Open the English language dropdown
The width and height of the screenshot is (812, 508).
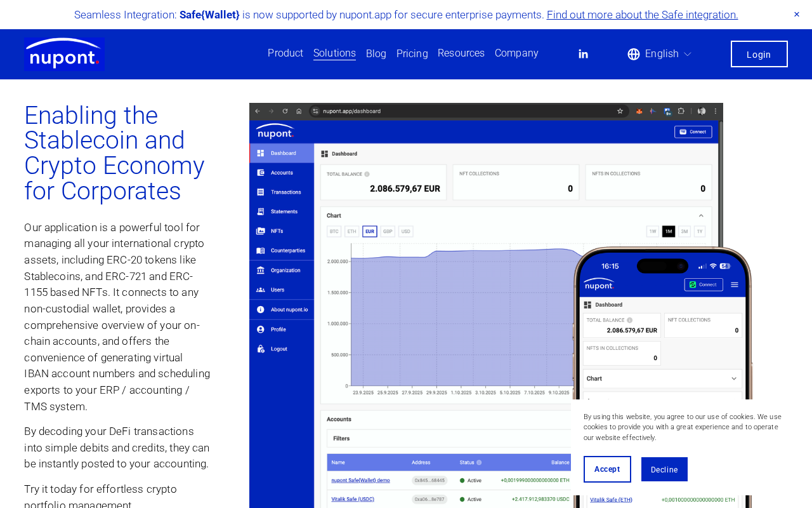pyautogui.click(x=668, y=54)
